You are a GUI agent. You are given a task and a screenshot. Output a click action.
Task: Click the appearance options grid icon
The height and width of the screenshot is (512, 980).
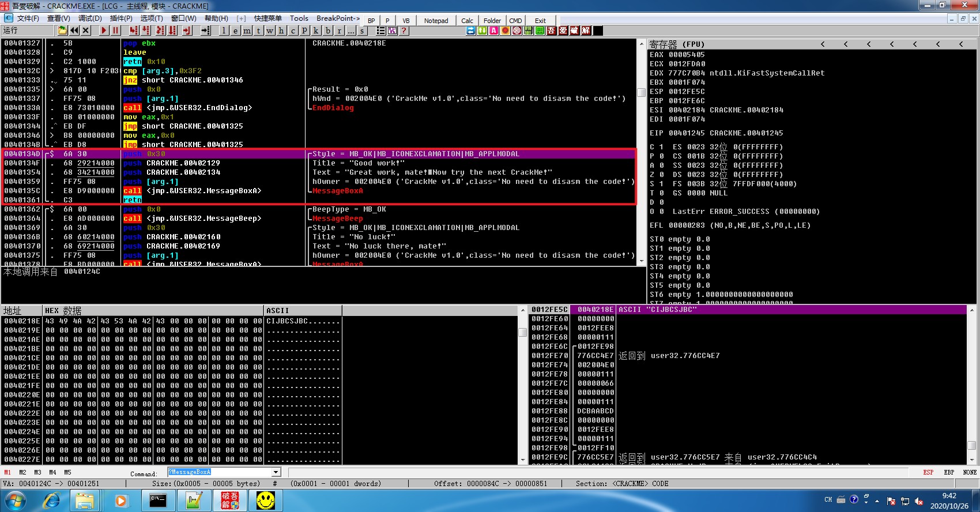pos(393,31)
